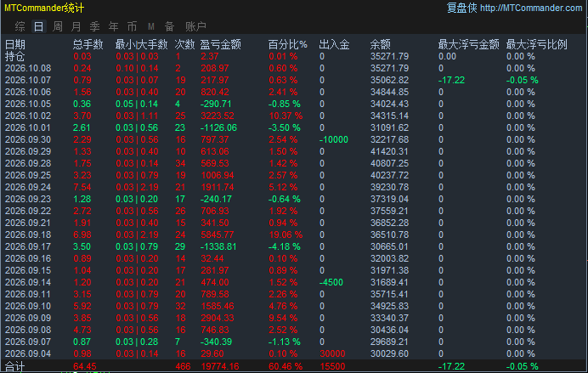Click the 19.06 % percentage cell

pos(286,235)
